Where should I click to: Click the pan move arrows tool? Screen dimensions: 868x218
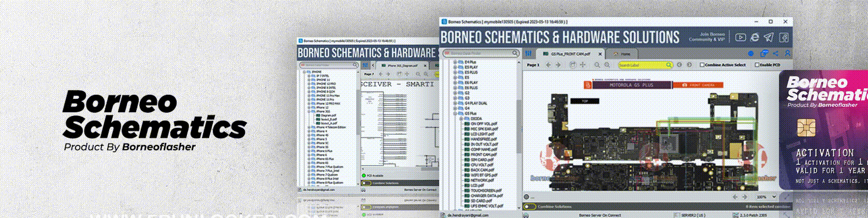[583, 65]
